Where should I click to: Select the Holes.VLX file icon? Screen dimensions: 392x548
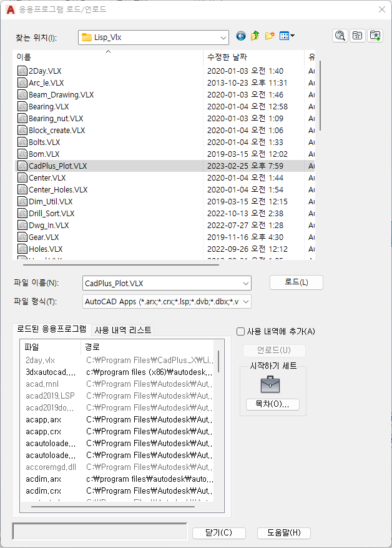pos(22,249)
